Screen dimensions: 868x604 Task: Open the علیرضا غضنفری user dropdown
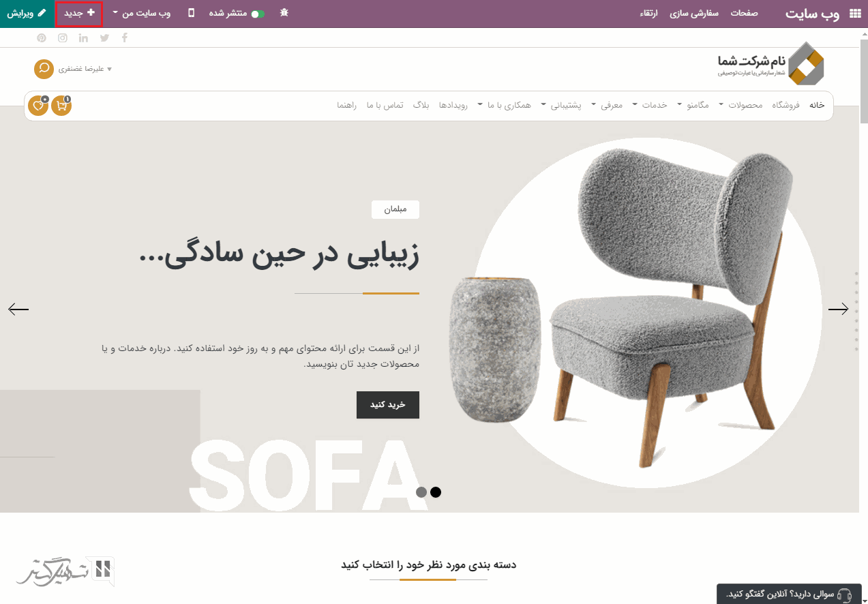coord(85,69)
